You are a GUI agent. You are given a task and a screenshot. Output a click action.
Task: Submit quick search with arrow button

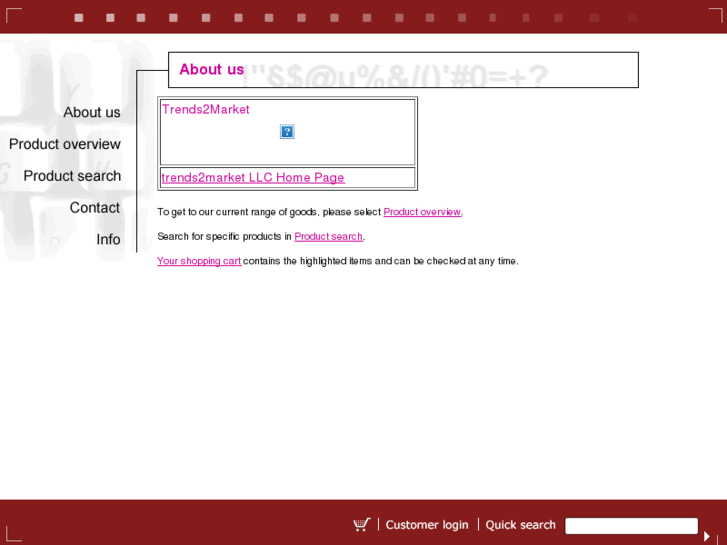pyautogui.click(x=707, y=536)
